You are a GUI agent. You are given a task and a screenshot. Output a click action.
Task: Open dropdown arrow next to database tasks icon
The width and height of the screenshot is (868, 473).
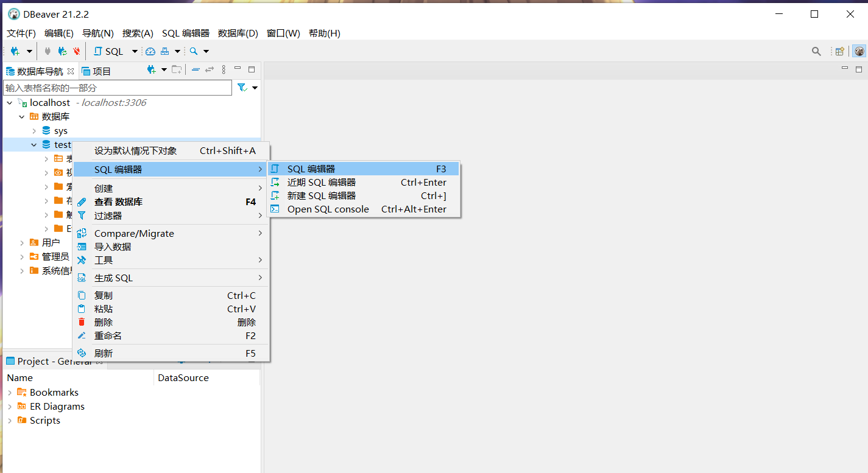(x=177, y=52)
